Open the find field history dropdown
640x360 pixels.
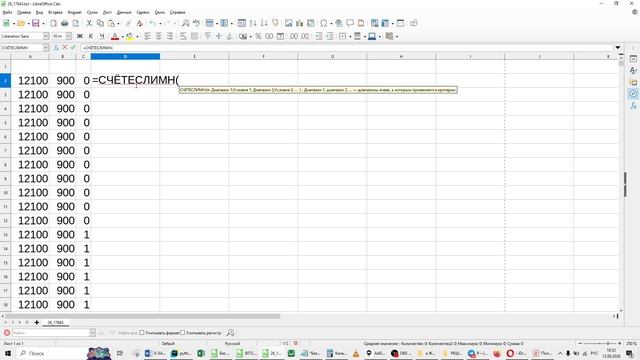pos(92,333)
